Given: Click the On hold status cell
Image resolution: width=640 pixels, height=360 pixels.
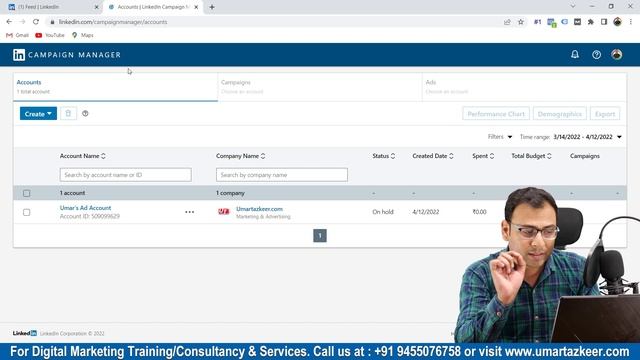Looking at the screenshot, I should (383, 212).
